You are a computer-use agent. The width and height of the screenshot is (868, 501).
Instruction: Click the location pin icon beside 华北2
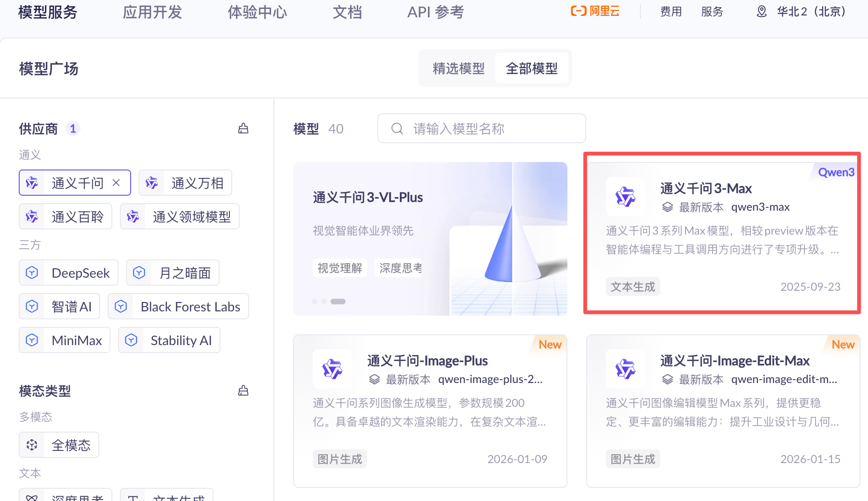tap(762, 12)
